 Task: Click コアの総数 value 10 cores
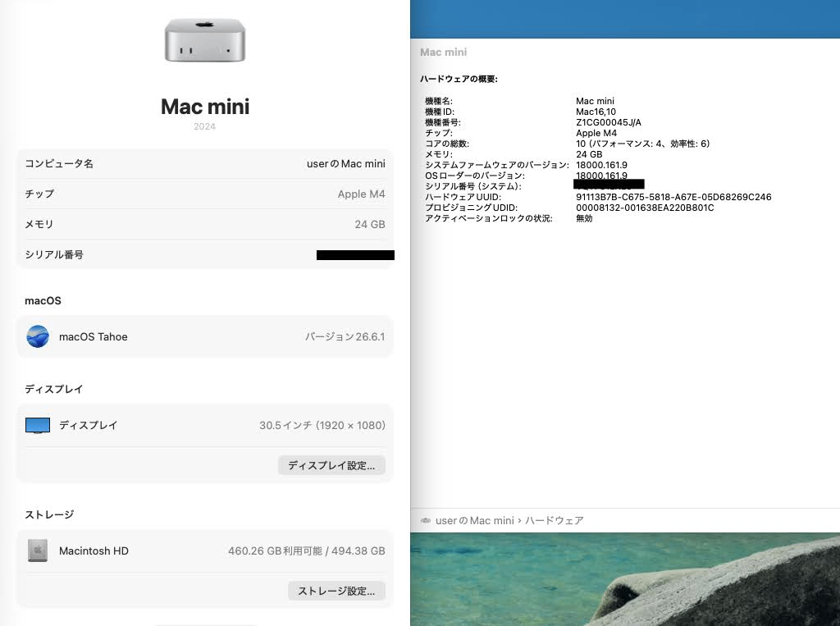tap(643, 144)
